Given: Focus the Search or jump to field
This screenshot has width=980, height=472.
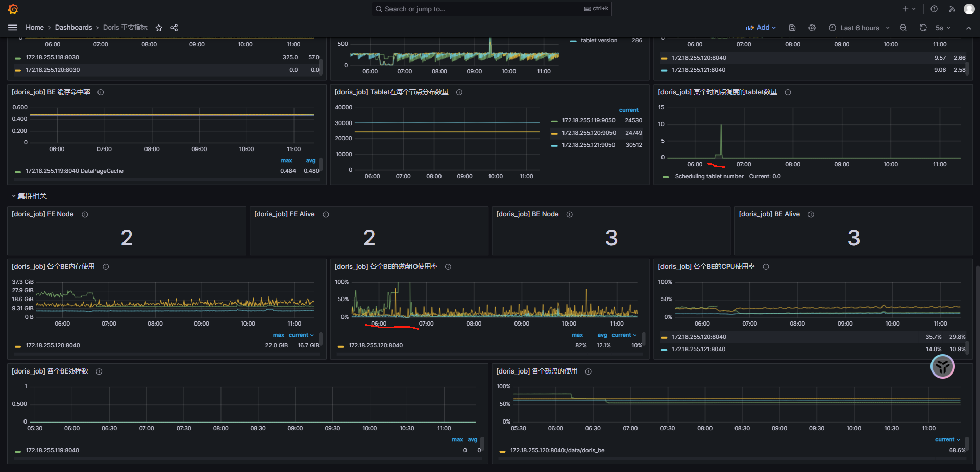Looking at the screenshot, I should [x=492, y=9].
